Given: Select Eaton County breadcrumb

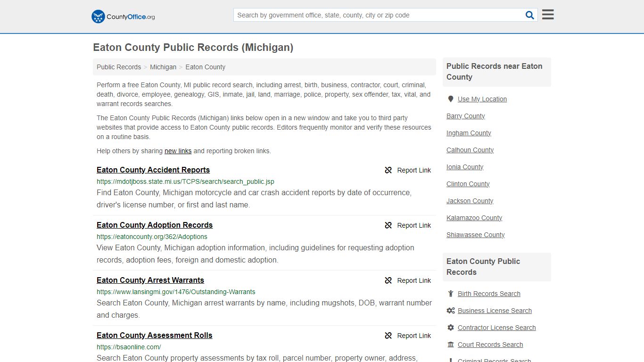Looking at the screenshot, I should coord(205,67).
